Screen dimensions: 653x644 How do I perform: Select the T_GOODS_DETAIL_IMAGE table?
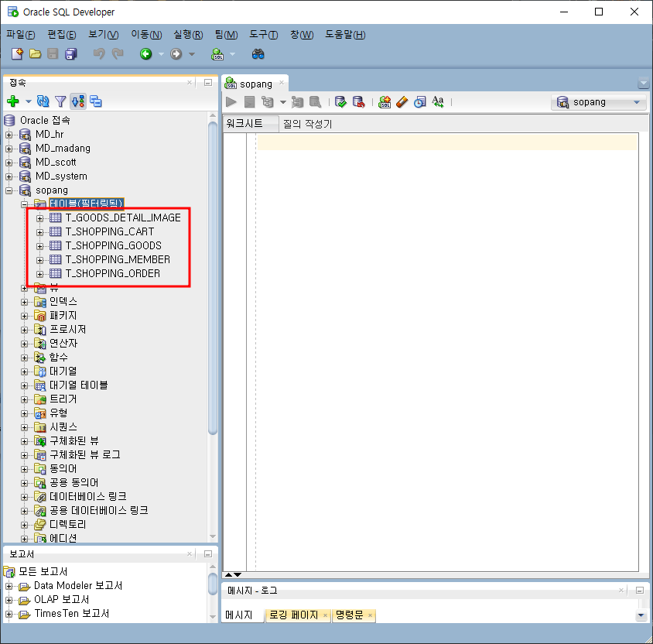click(x=123, y=218)
